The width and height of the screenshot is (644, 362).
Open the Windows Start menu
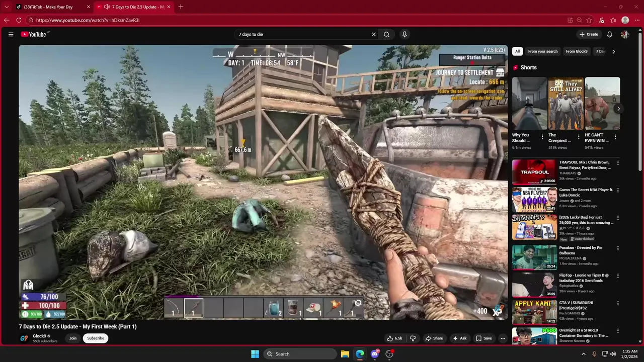(255, 354)
